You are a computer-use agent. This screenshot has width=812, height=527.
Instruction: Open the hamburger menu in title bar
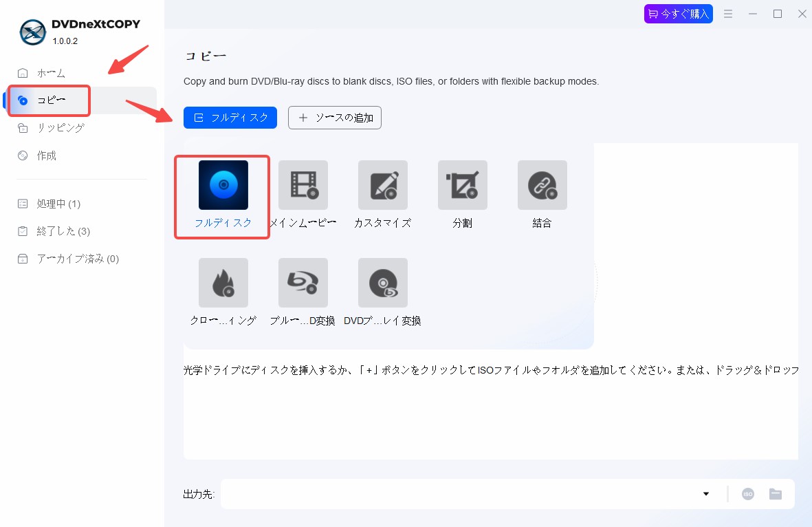728,14
